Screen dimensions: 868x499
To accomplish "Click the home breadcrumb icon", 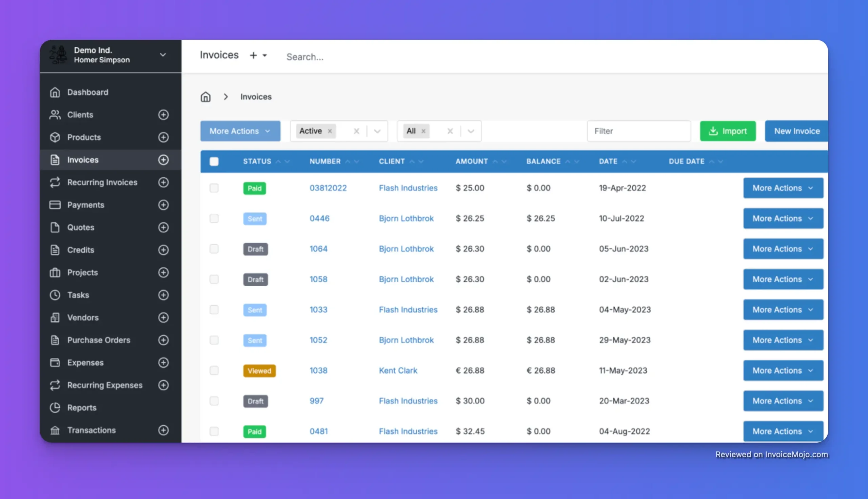I will (205, 97).
